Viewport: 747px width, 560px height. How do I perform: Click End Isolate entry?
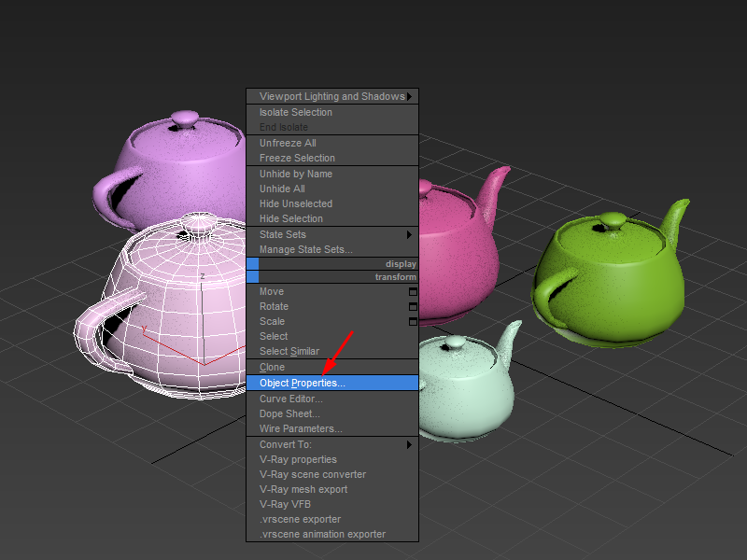(332, 127)
